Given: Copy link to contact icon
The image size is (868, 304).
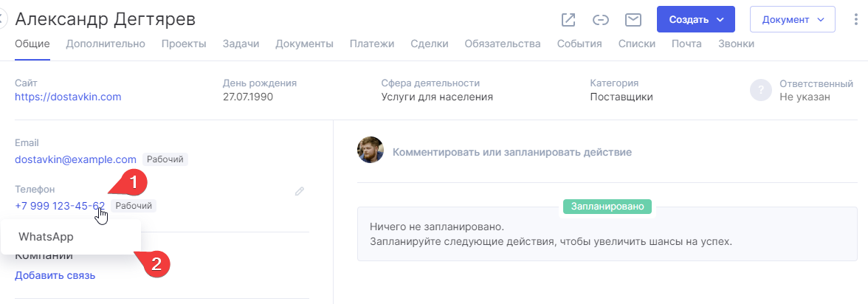Looking at the screenshot, I should pos(601,20).
